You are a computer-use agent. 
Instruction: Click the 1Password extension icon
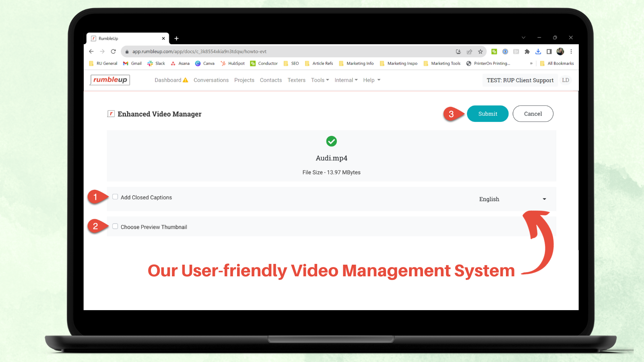[x=505, y=51]
